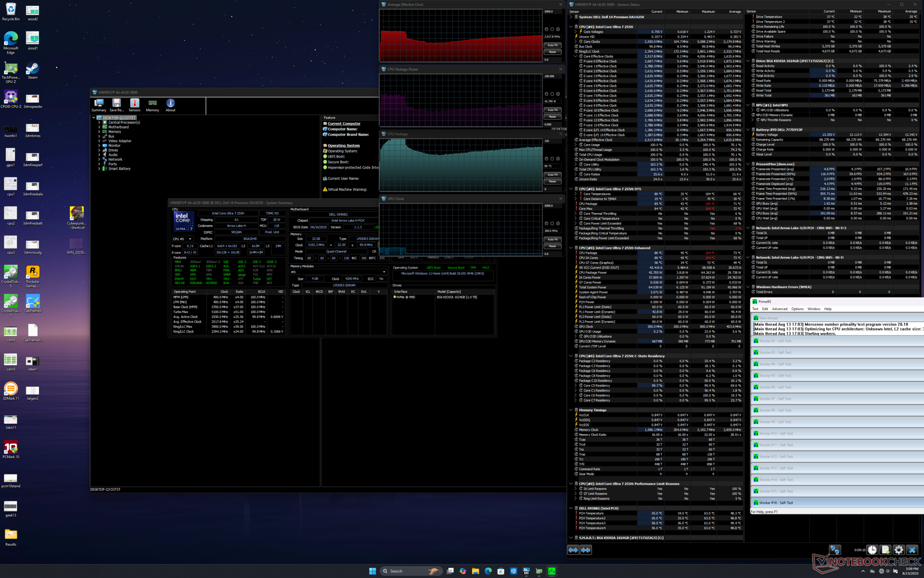Open 3DMark 11 desktop icon
The height and width of the screenshot is (578, 924).
pyautogui.click(x=11, y=391)
